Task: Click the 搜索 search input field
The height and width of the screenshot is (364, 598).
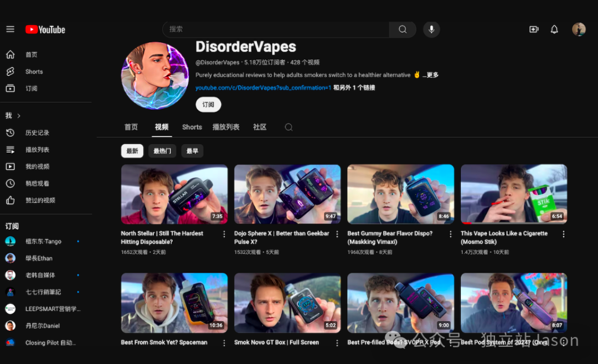Action: 276,29
